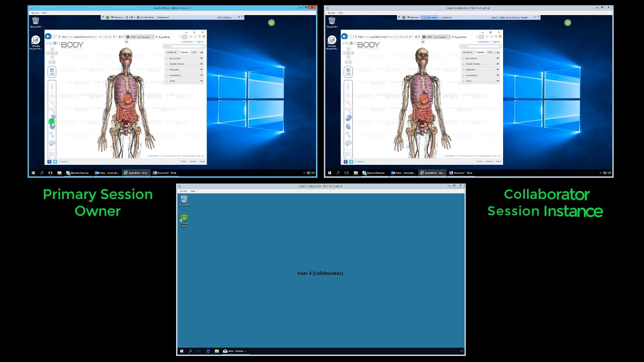Viewport: 644px width, 362px height.
Task: Open Session menu in User 3 window
Action: pos(183,191)
